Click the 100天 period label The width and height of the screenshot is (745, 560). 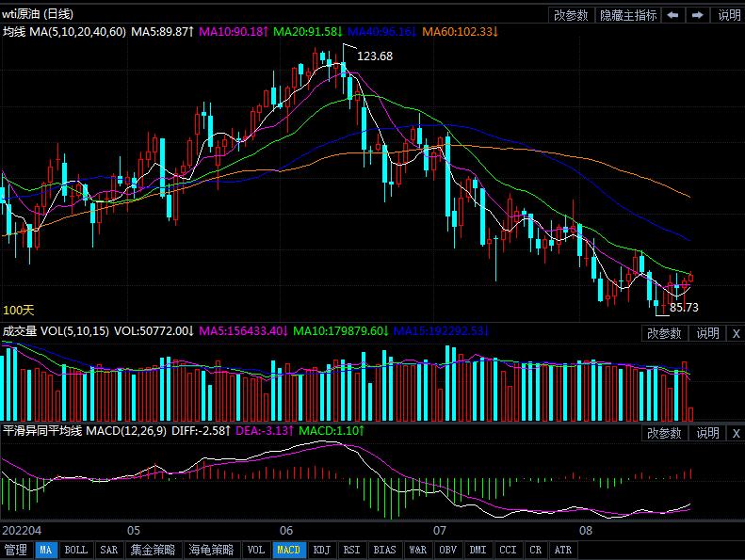click(x=18, y=310)
